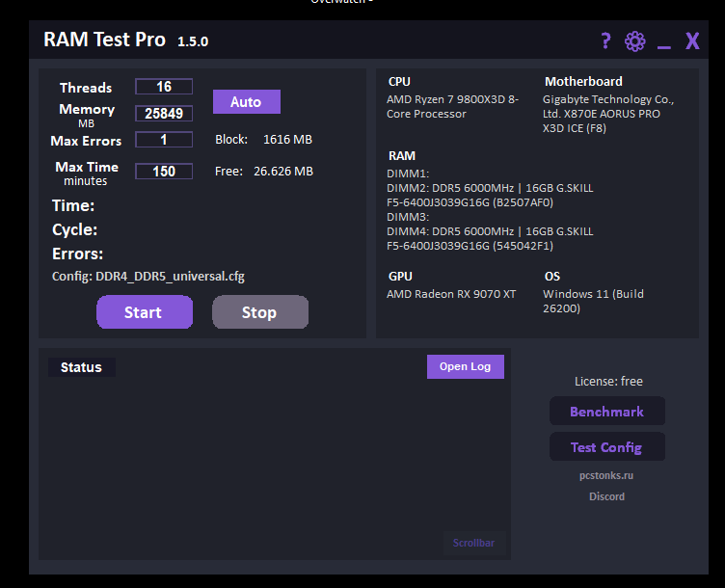Open the log file
725x588 pixels.
tap(465, 366)
